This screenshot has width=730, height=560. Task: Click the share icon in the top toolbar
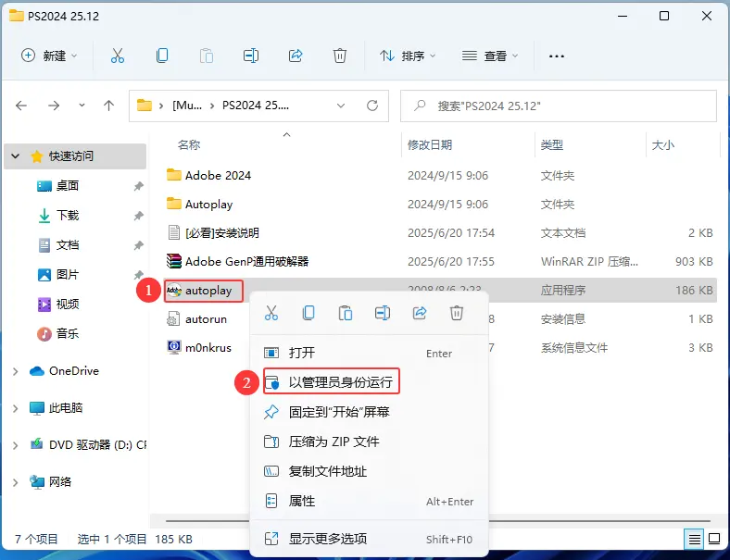pos(296,56)
